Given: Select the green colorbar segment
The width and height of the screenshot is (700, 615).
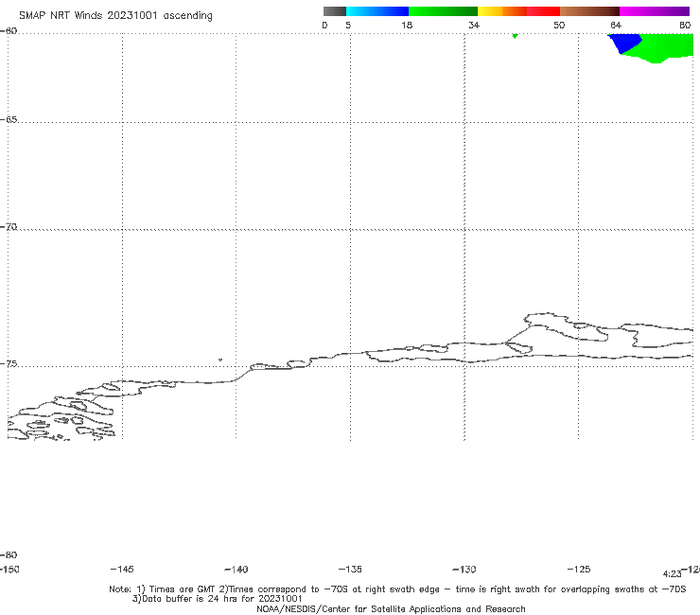Looking at the screenshot, I should (x=443, y=11).
